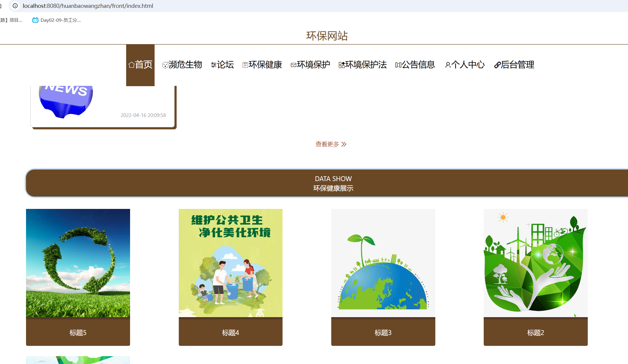Click the link icon beside 后台管理
Viewport: 628px width, 364px height.
pyautogui.click(x=497, y=65)
